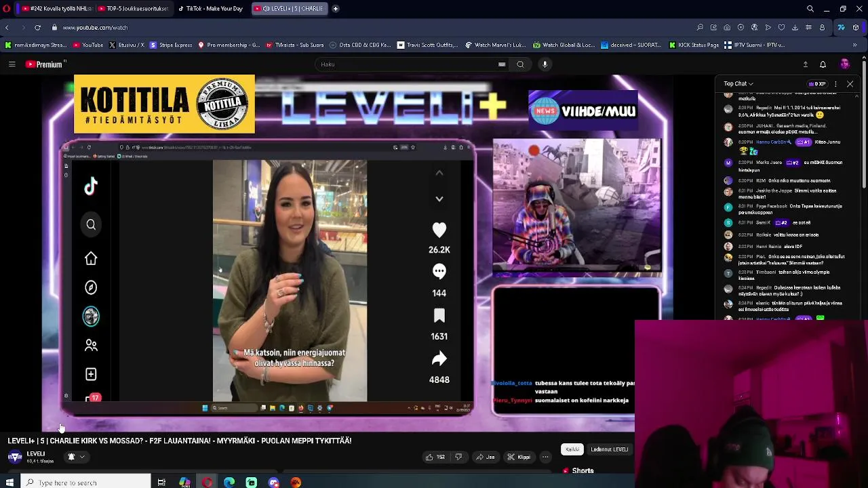Open a new browser tab with plus
This screenshot has width=868, height=488.
click(x=336, y=9)
